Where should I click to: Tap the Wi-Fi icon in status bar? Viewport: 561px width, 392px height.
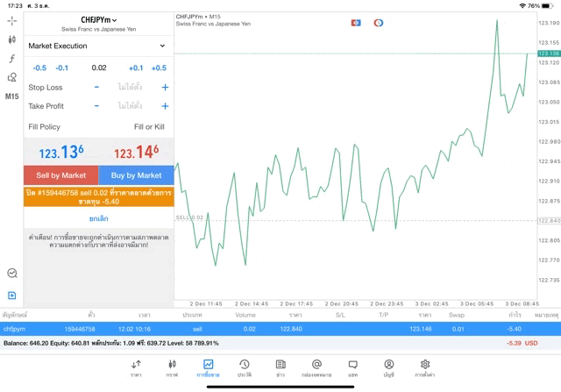coord(522,6)
